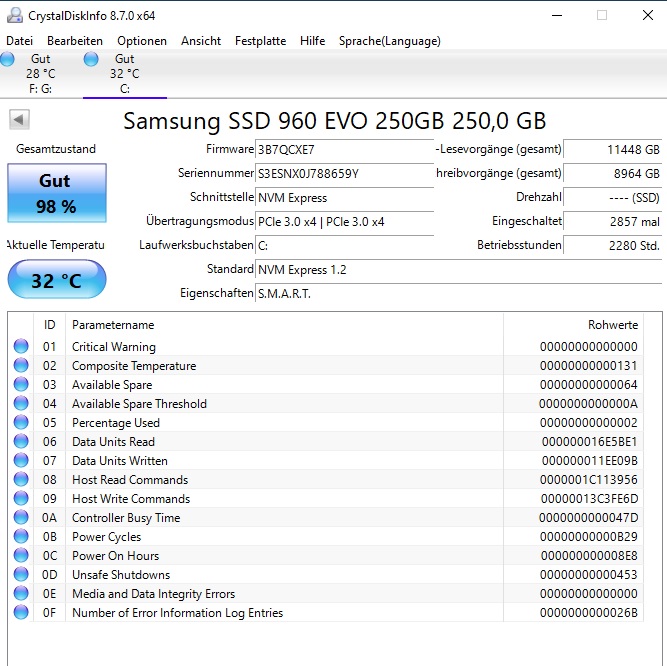Click the status orb for Percentage Used

point(21,422)
